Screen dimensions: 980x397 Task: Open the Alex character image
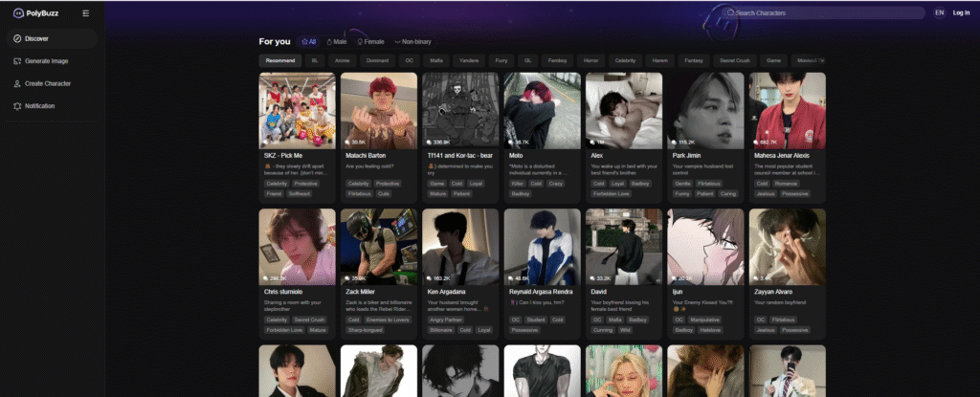tap(624, 111)
